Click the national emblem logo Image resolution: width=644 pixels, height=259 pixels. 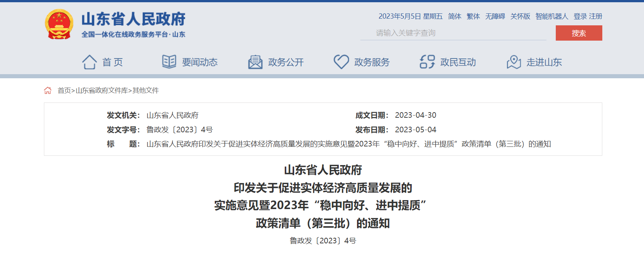point(59,24)
